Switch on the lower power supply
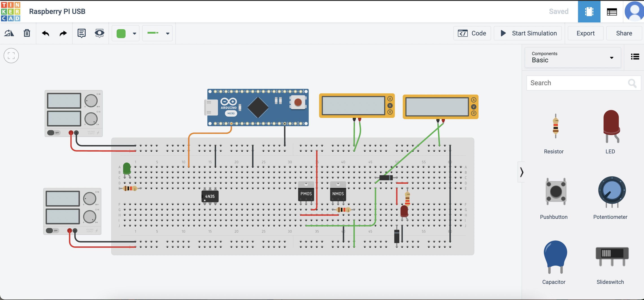Viewport: 644px width, 300px height. (x=52, y=230)
